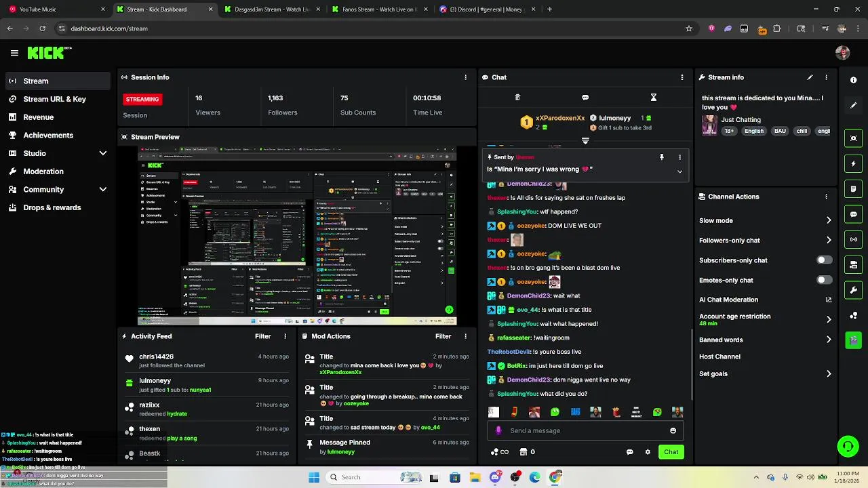Viewport: 868px width, 488px height.
Task: Click green Chat send button
Action: 671,452
